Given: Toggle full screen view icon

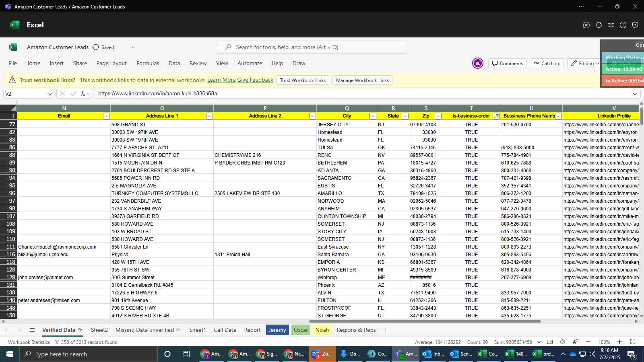Looking at the screenshot, I should pos(633,342).
